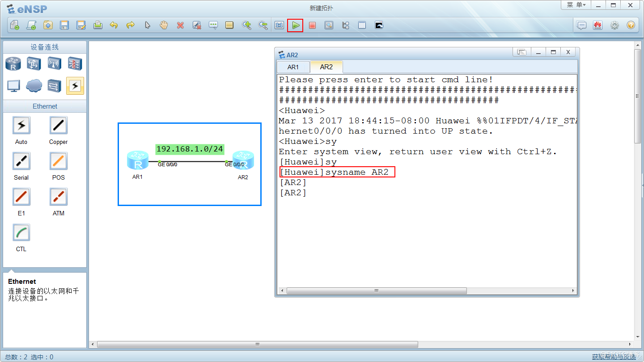Minimize the AR2 terminal window
Image resolution: width=644 pixels, height=362 pixels.
point(538,52)
